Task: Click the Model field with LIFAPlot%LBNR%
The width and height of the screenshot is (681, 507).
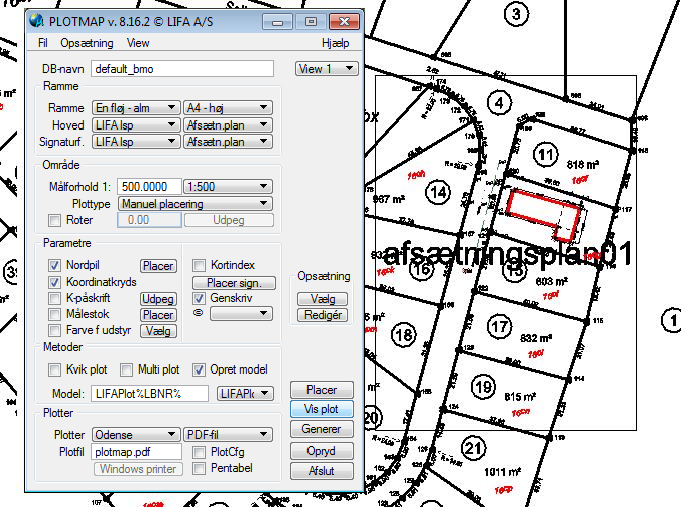Action: click(x=150, y=394)
